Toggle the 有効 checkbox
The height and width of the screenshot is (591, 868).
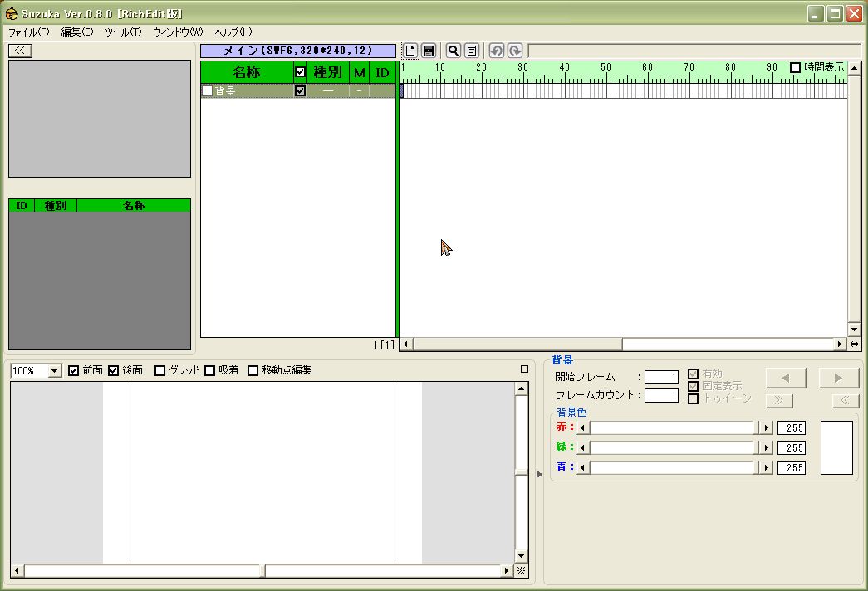point(693,374)
